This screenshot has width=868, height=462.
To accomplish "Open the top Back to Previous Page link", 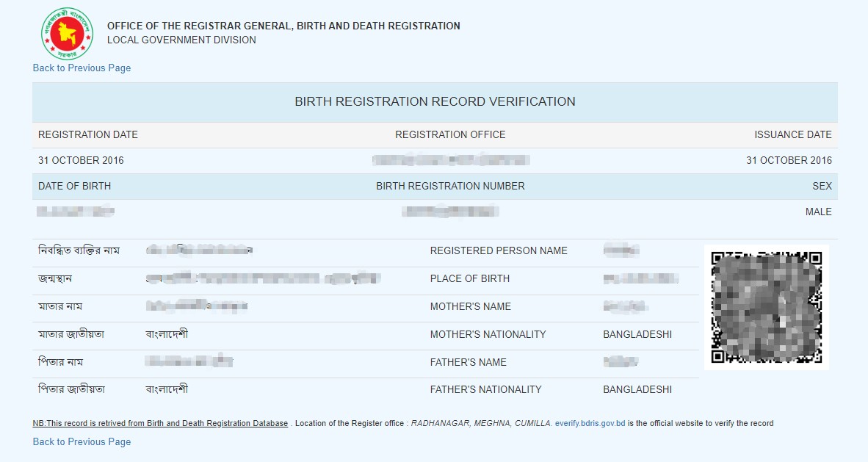I will coord(82,68).
